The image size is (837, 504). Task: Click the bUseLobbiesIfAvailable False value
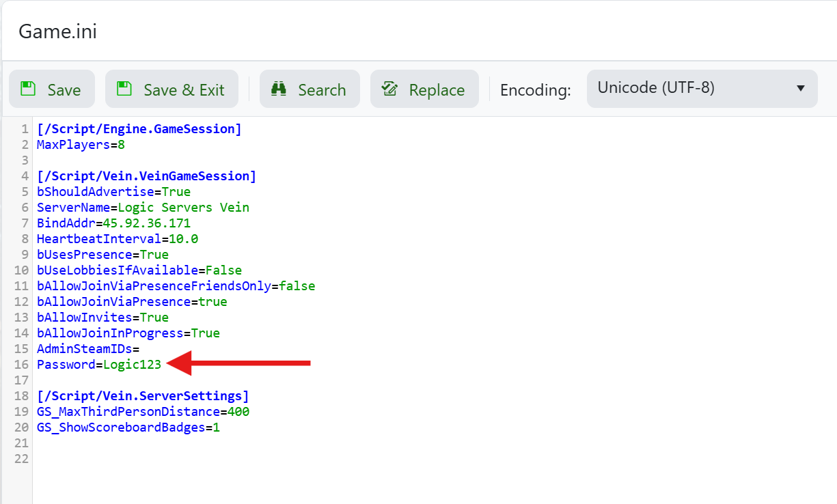(x=223, y=270)
